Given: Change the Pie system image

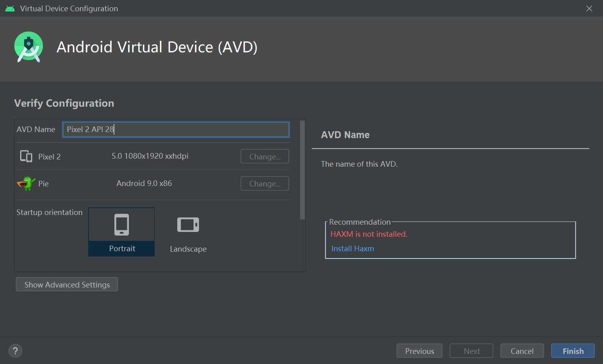Looking at the screenshot, I should pos(265,184).
